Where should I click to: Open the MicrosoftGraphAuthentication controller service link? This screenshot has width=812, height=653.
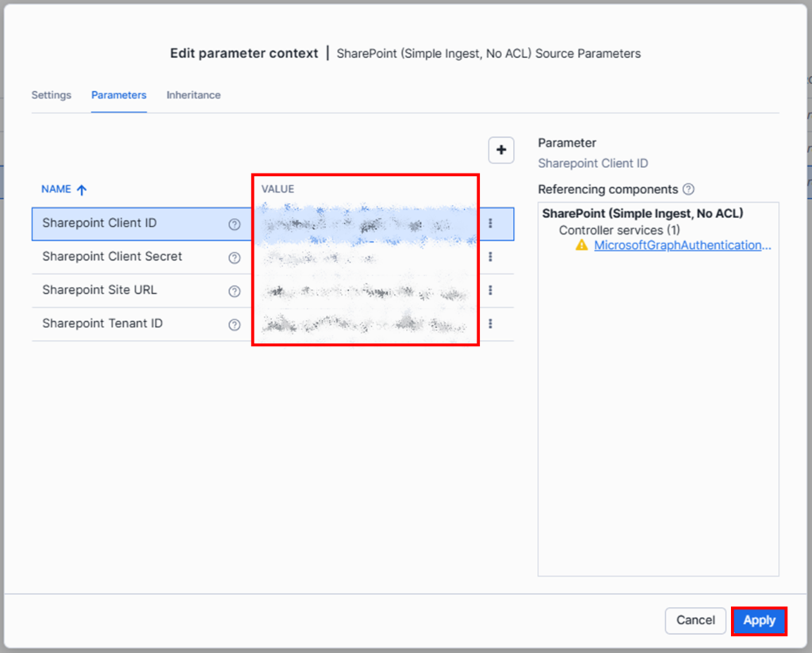coord(683,245)
